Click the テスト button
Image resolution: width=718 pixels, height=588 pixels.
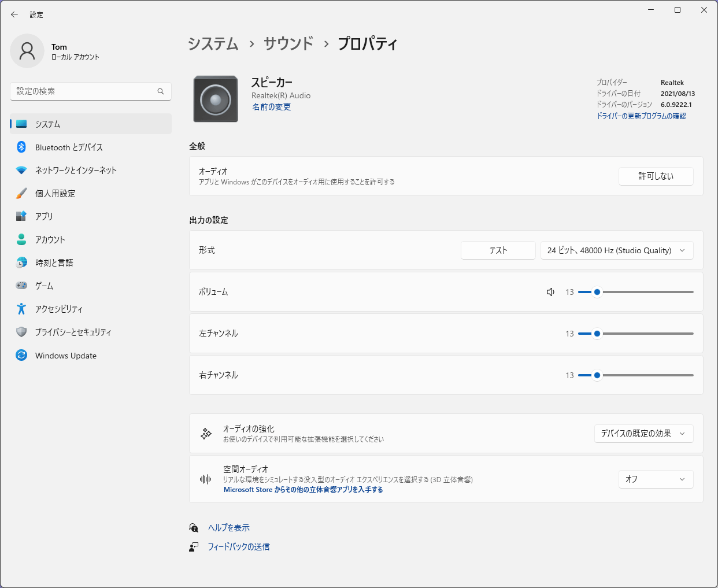pos(498,250)
